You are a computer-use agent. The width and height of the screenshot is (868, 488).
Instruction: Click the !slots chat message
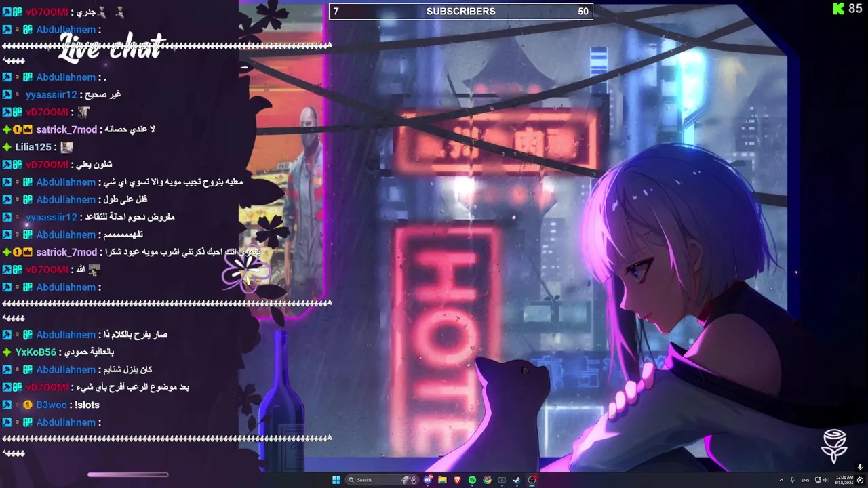point(87,405)
